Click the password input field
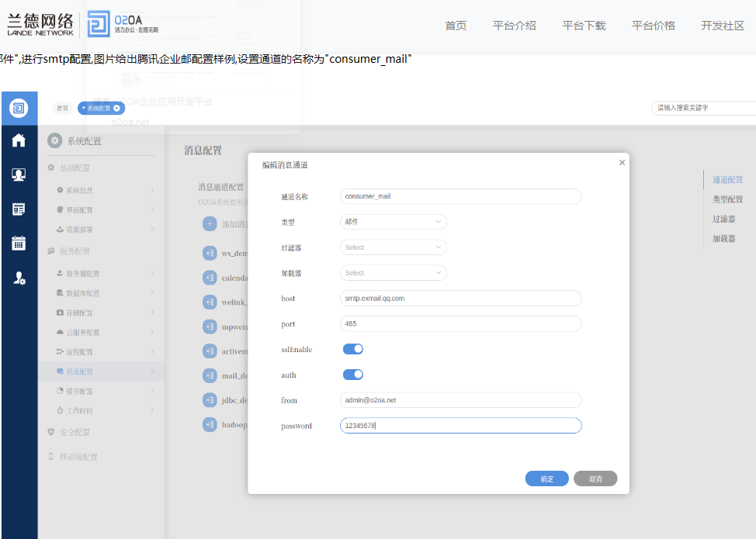This screenshot has width=756, height=539. point(460,426)
